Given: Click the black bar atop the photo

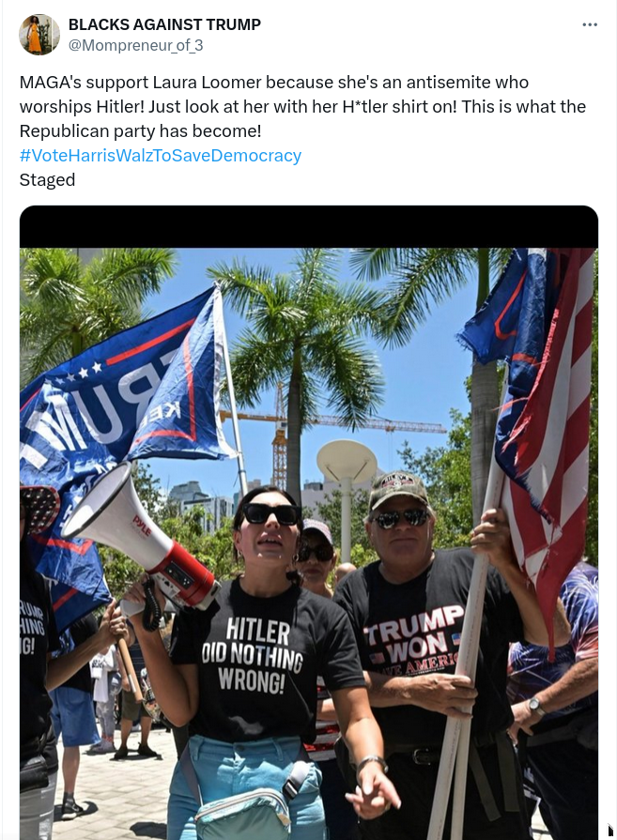Looking at the screenshot, I should click(309, 226).
